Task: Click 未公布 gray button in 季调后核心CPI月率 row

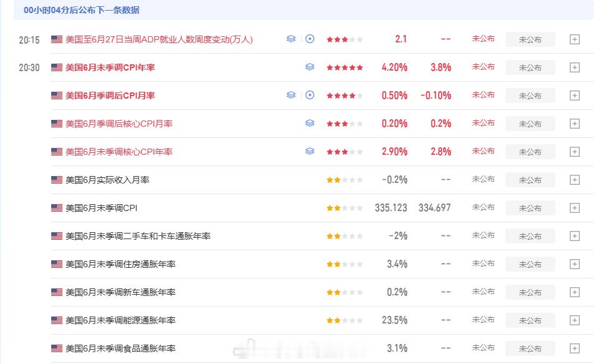Action: coord(530,124)
